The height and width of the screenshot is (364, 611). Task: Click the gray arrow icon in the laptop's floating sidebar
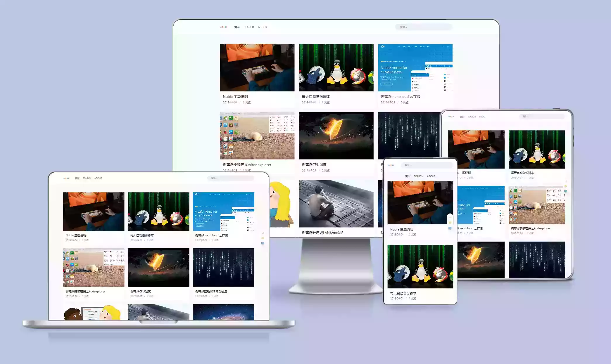tap(263, 233)
